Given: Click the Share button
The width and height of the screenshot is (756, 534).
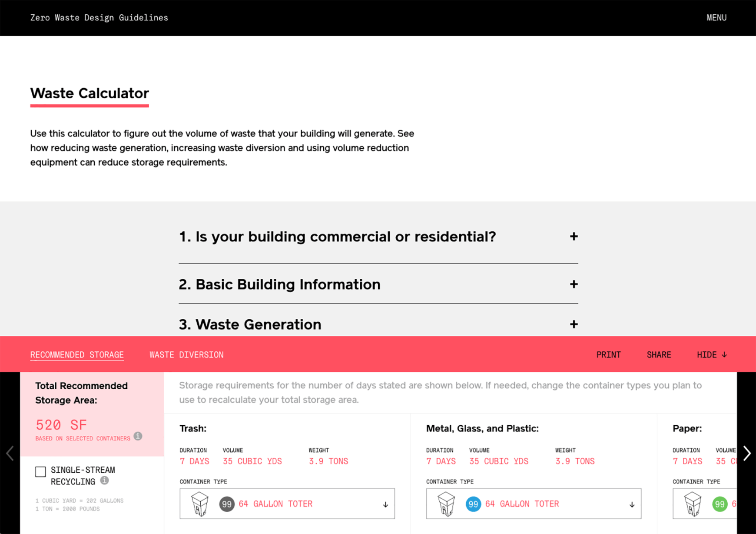Looking at the screenshot, I should point(659,355).
